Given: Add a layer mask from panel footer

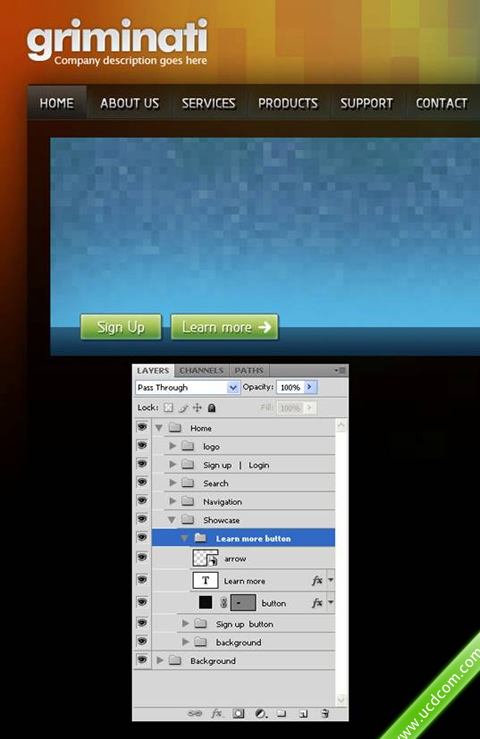Looking at the screenshot, I should [239, 713].
